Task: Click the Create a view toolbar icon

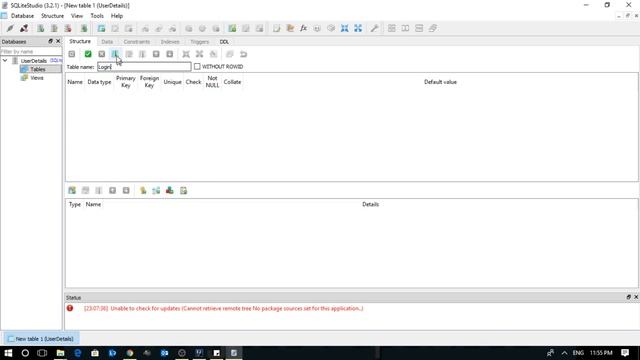Action: click(x=232, y=28)
